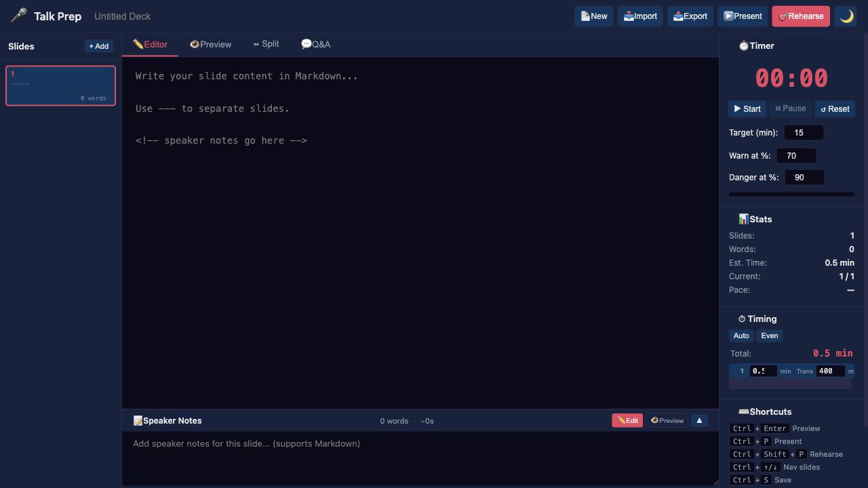Image resolution: width=868 pixels, height=488 pixels.
Task: Launch Rehearse mode
Action: coord(801,16)
